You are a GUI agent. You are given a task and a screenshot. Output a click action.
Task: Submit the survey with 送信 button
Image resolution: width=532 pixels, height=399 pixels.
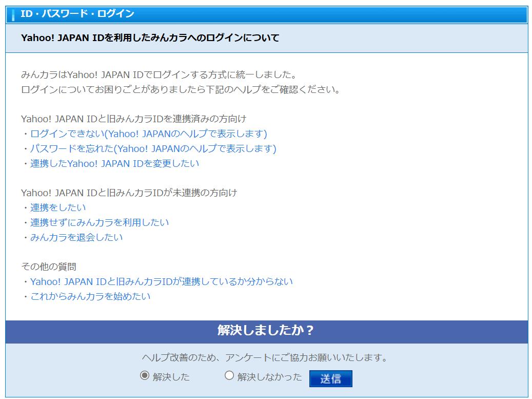(x=331, y=378)
